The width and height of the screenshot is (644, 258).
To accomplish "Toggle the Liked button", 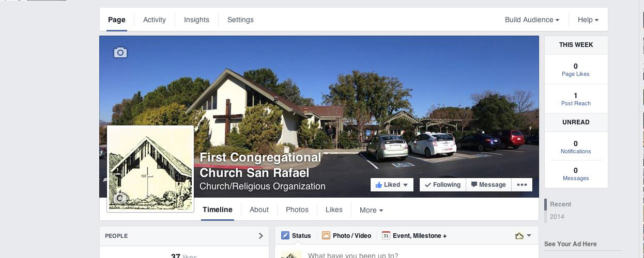I will pyautogui.click(x=392, y=185).
